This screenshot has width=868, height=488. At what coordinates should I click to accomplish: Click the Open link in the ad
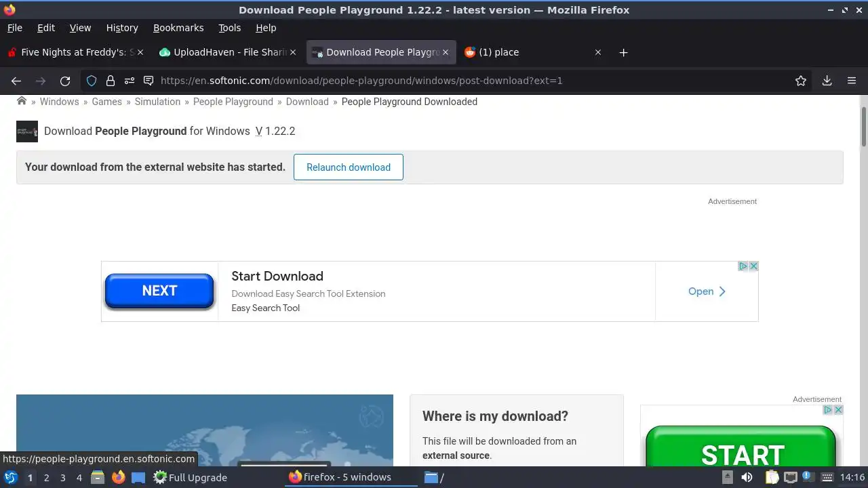coord(701,291)
